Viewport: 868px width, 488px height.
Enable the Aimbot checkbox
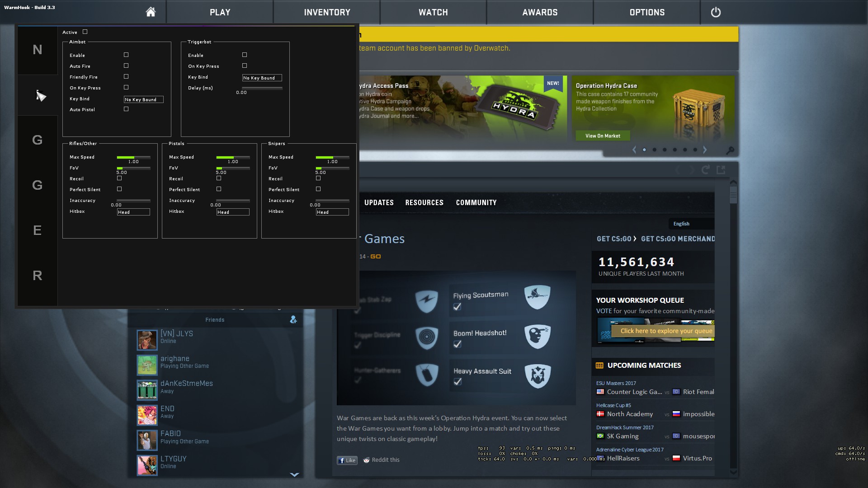(126, 55)
